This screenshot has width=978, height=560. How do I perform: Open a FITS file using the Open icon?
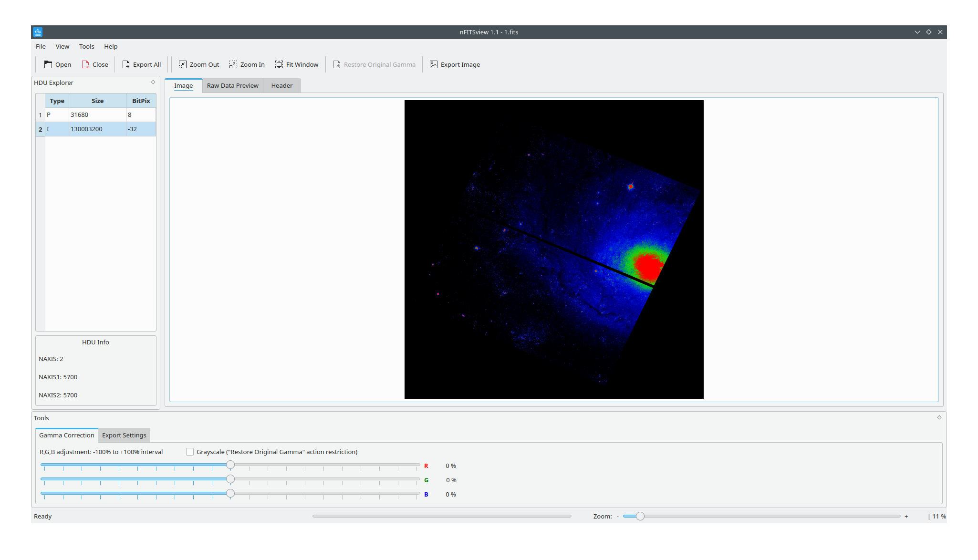click(x=57, y=64)
